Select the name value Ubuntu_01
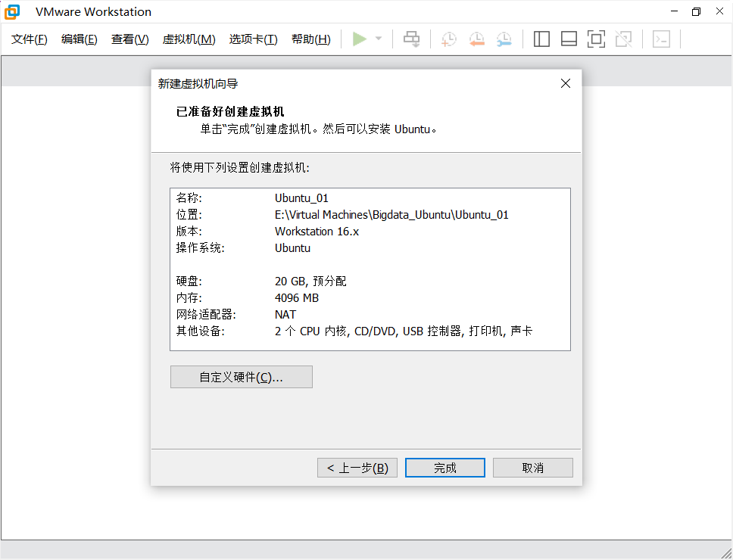 301,198
